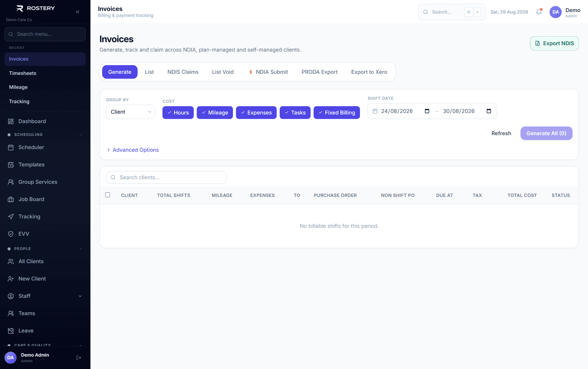588x369 pixels.
Task: Click Generate All (0) button
Action: pyautogui.click(x=547, y=133)
